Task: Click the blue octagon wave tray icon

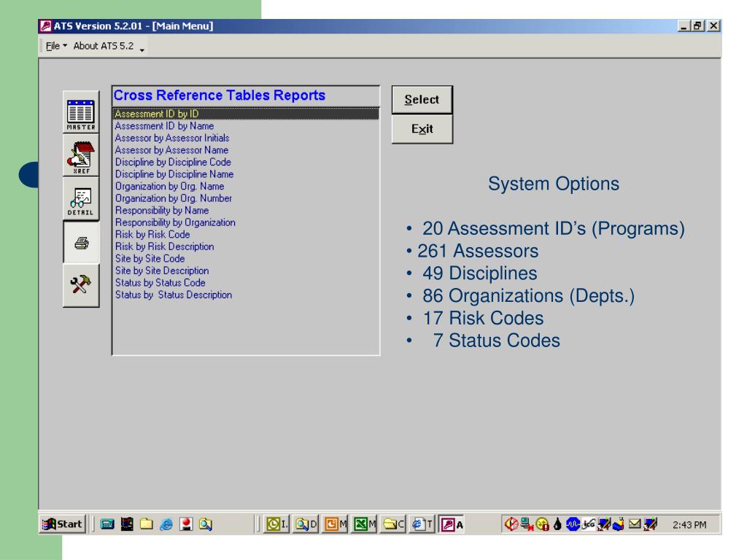Action: (x=573, y=524)
